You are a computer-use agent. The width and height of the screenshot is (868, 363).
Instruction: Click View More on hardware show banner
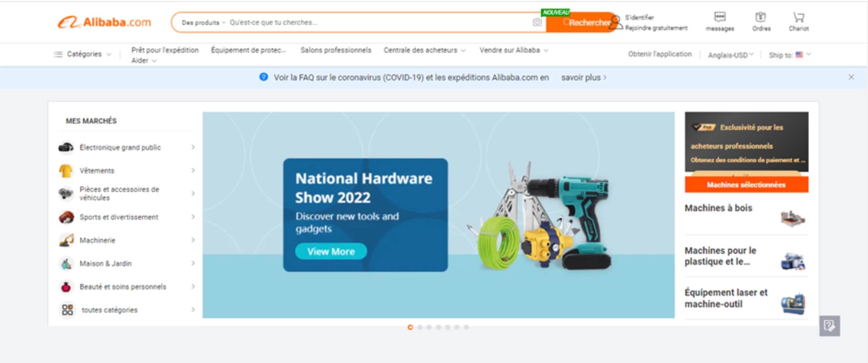pyautogui.click(x=331, y=251)
